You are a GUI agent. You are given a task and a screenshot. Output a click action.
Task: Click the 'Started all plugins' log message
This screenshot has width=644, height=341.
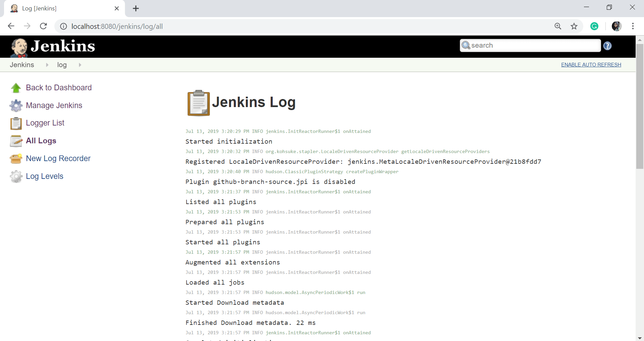[x=223, y=242]
